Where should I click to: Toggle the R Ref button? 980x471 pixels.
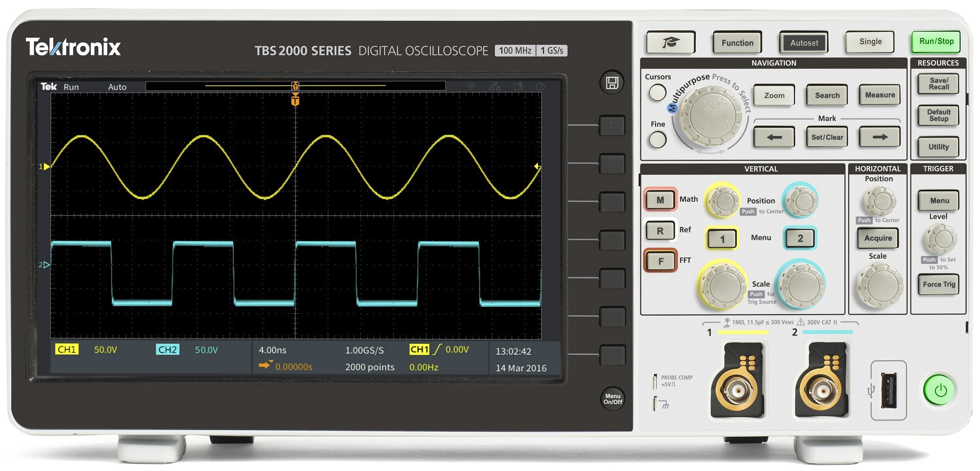point(660,231)
